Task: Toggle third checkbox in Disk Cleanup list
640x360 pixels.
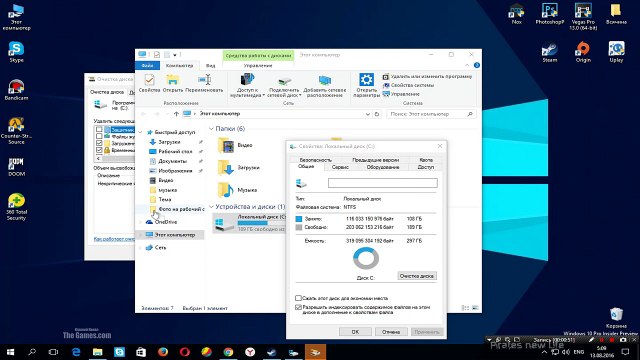Action: (x=99, y=143)
